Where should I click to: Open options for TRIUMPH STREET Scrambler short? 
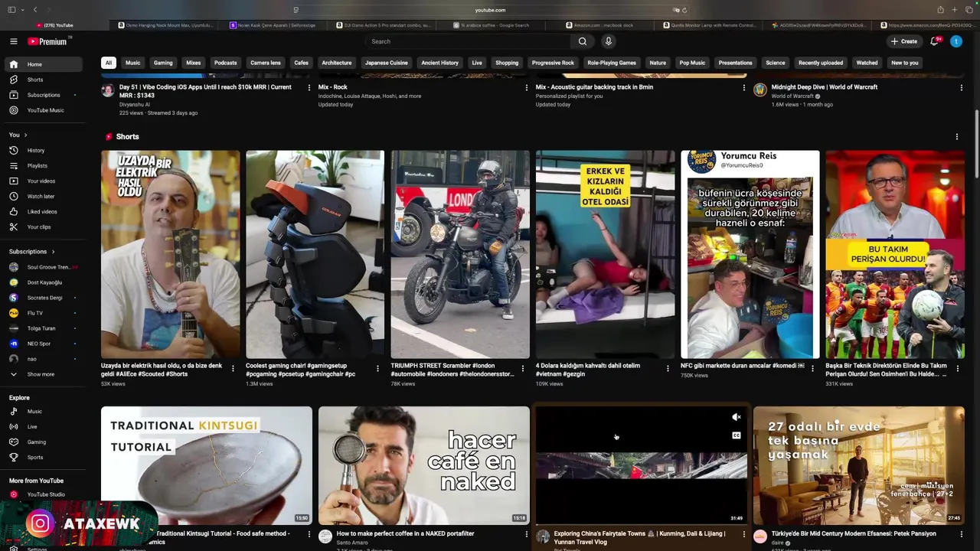tap(522, 369)
